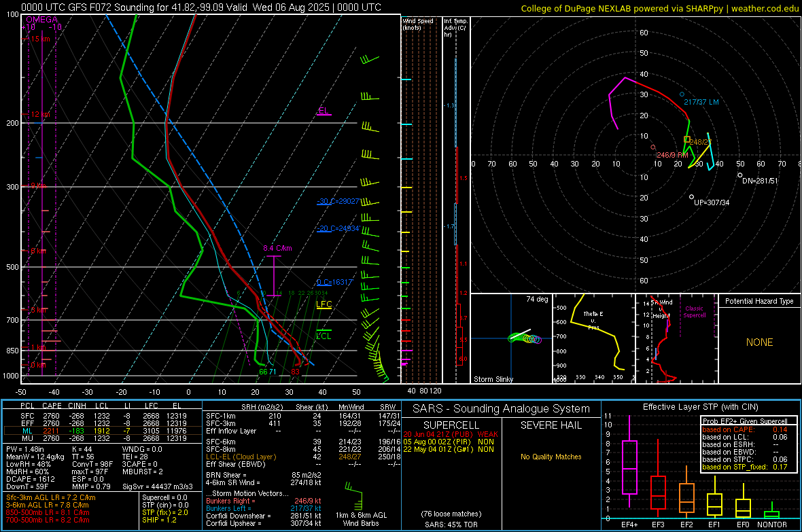Click the weather.cod.edu NEXLAB credit text

click(659, 8)
